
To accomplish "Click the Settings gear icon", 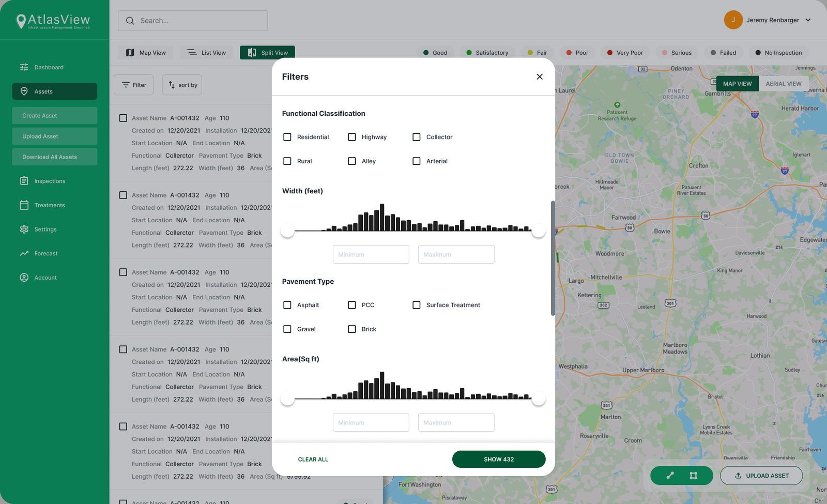I will pos(24,229).
